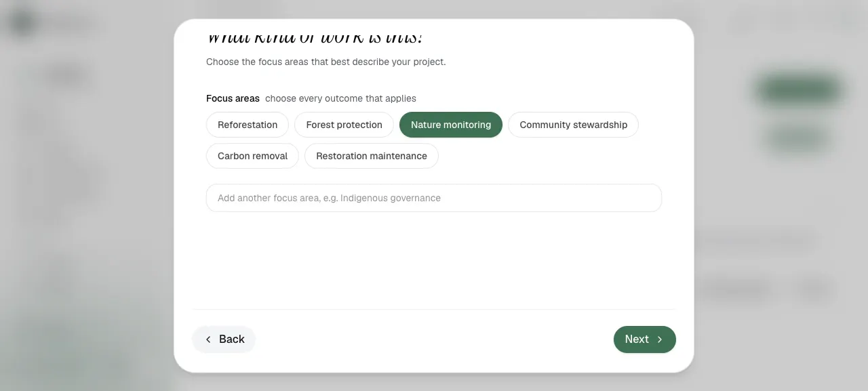Screen dimensions: 868x391
Task: Click the add another focus area field
Action: (434, 198)
